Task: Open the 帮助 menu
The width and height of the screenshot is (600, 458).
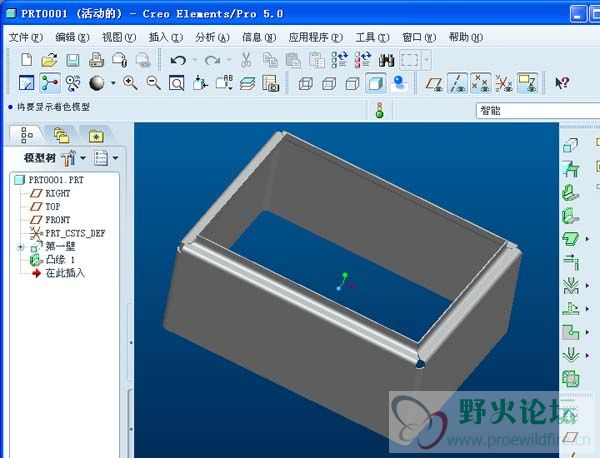Action: pyautogui.click(x=465, y=37)
